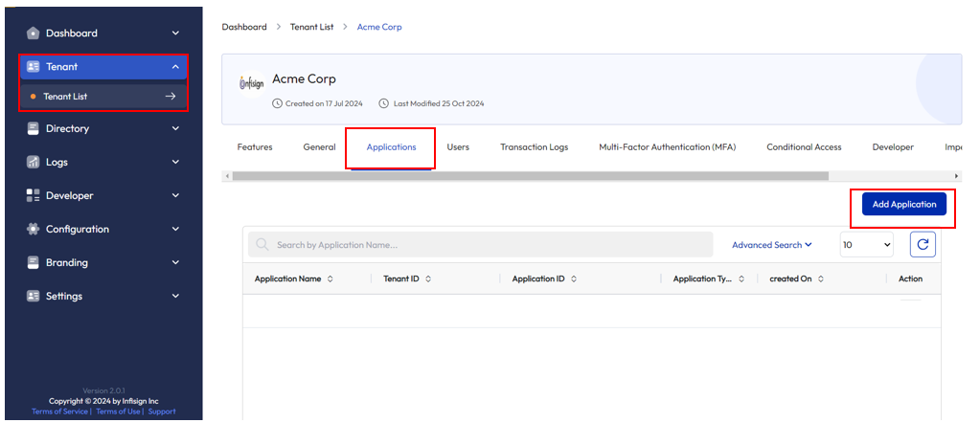
Task: Expand the Dashboard menu chevron
Action: [x=175, y=33]
